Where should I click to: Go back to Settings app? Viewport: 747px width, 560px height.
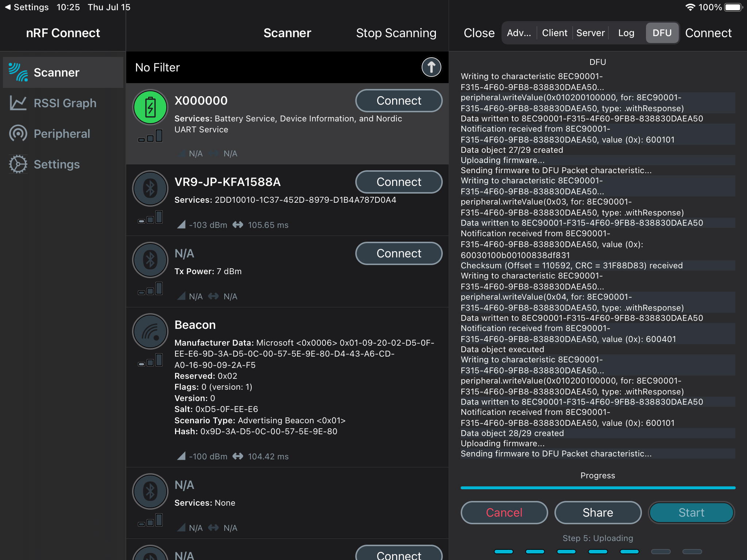(26, 7)
